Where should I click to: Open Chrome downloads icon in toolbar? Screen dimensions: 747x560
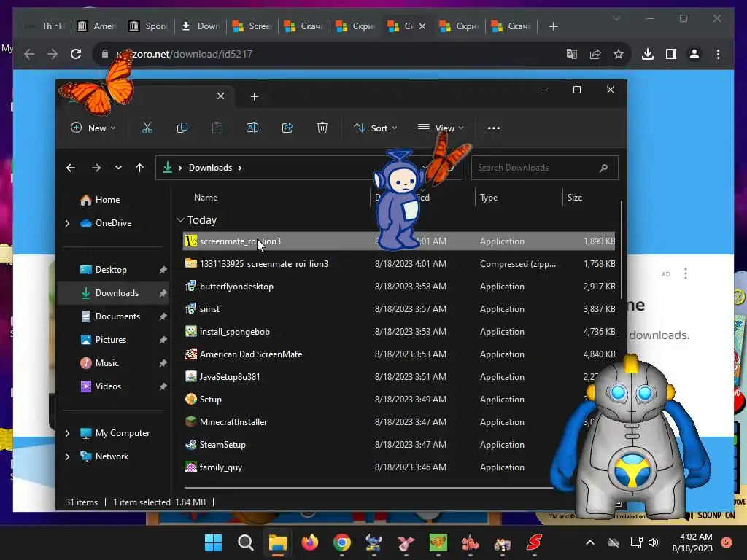(x=648, y=54)
